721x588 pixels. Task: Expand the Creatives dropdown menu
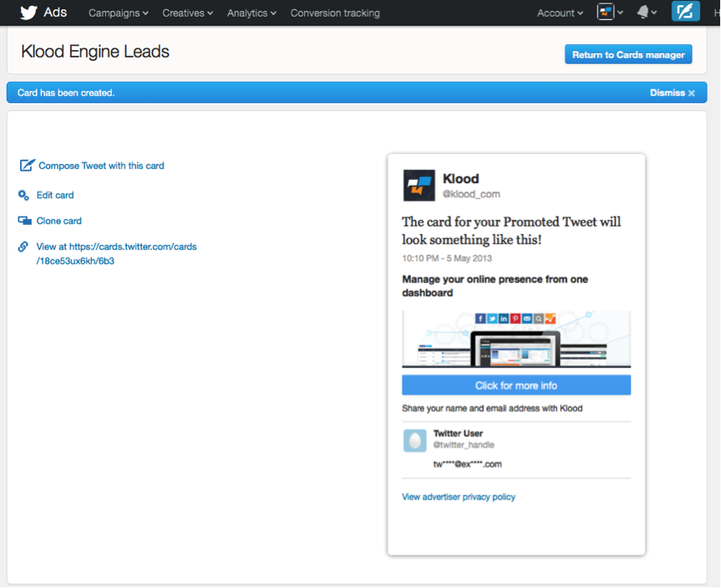coord(188,12)
